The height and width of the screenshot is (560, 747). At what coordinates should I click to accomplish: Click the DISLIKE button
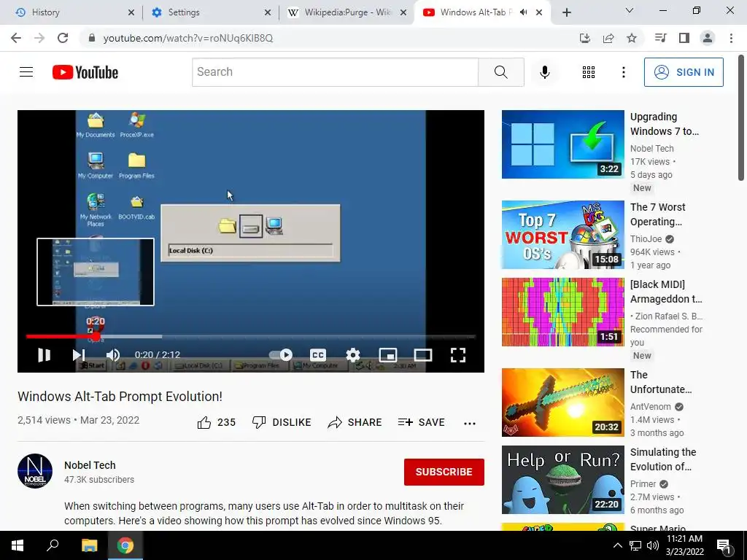click(282, 422)
